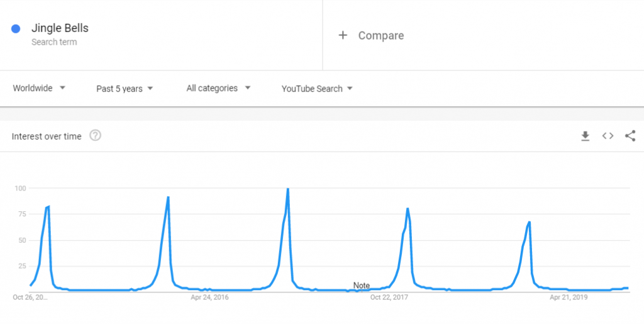644x324 pixels.
Task: Click the blue Jingle Bells color dot
Action: pyautogui.click(x=16, y=29)
